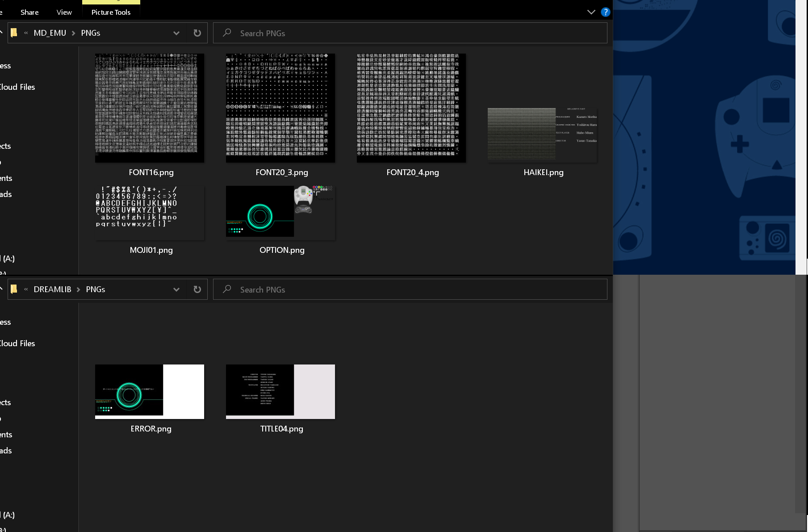Viewport: 808px width, 532px height.
Task: Refresh the DREAMLIB PNGs folder
Action: (x=197, y=289)
